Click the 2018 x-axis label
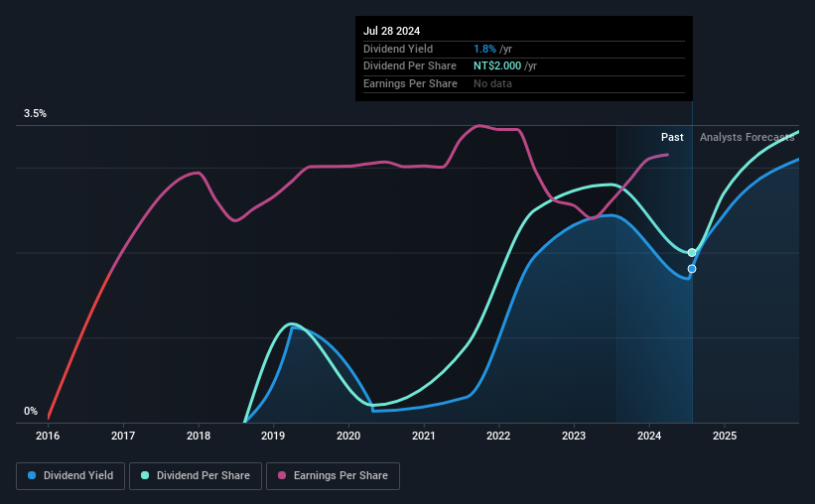 [x=199, y=436]
